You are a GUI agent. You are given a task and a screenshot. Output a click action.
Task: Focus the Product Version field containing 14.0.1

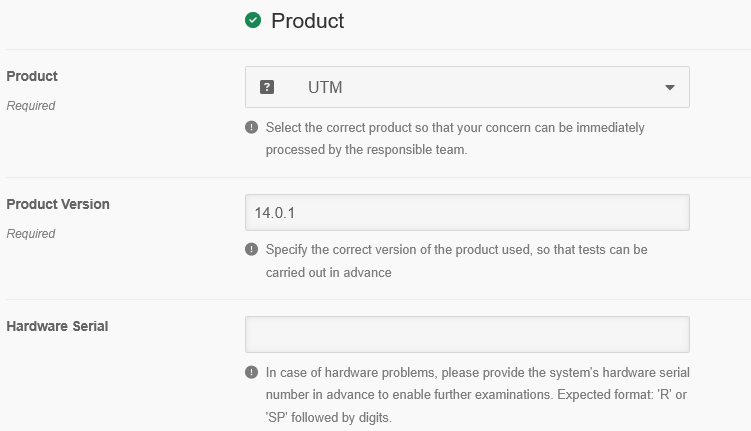(x=467, y=212)
